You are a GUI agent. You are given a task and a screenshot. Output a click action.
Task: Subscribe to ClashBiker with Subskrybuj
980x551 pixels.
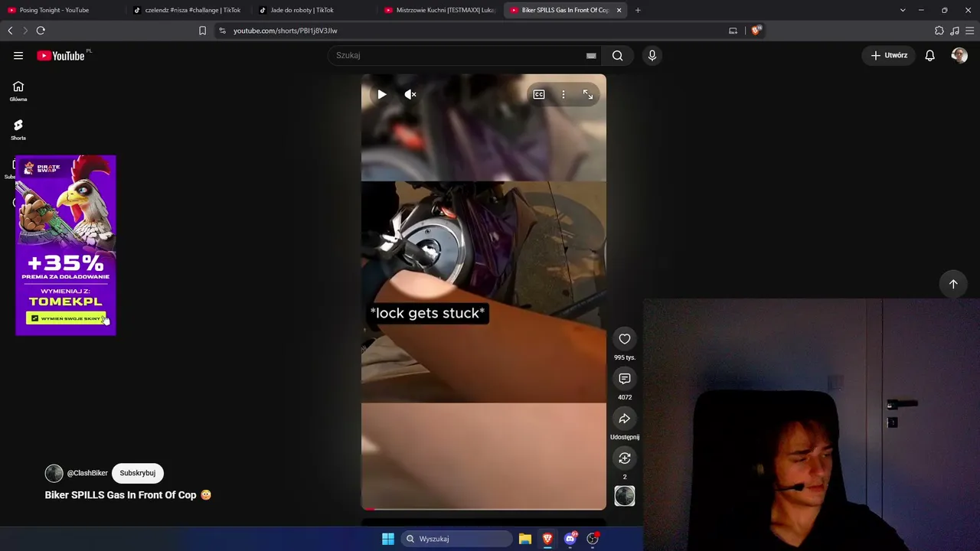pos(138,473)
